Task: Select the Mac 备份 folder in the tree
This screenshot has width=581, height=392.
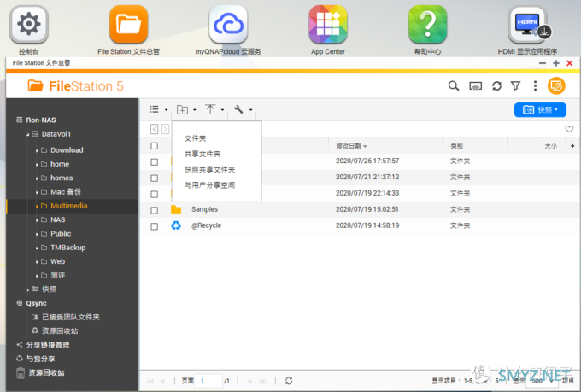Action: [x=66, y=191]
